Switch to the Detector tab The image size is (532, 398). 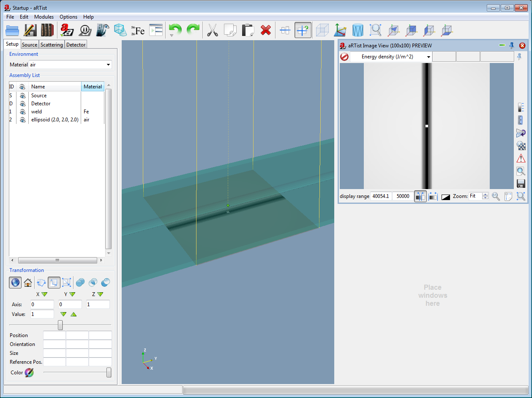coord(76,44)
